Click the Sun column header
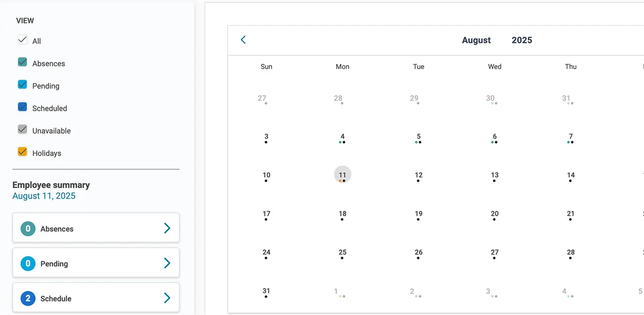 point(266,66)
